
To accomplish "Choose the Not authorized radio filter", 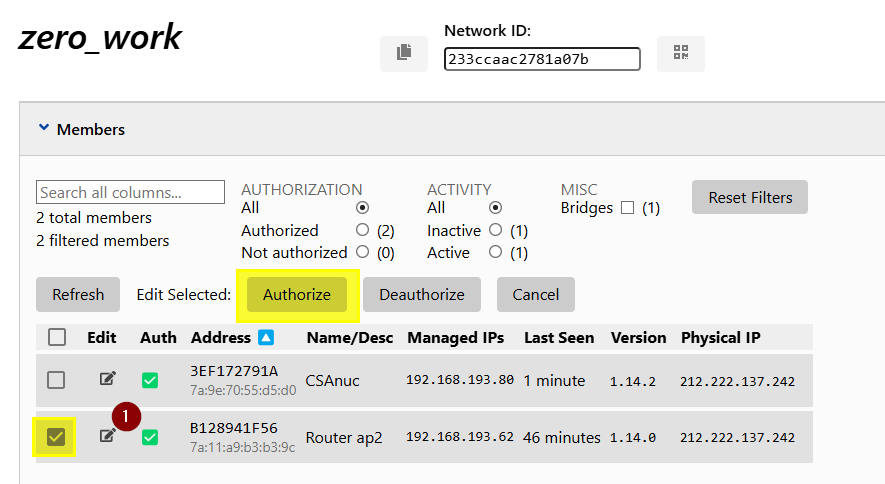I will point(362,252).
